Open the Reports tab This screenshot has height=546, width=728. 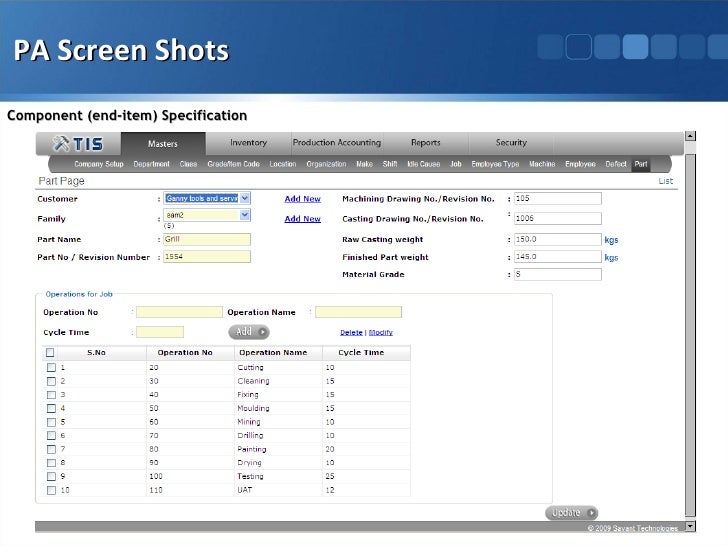point(425,143)
